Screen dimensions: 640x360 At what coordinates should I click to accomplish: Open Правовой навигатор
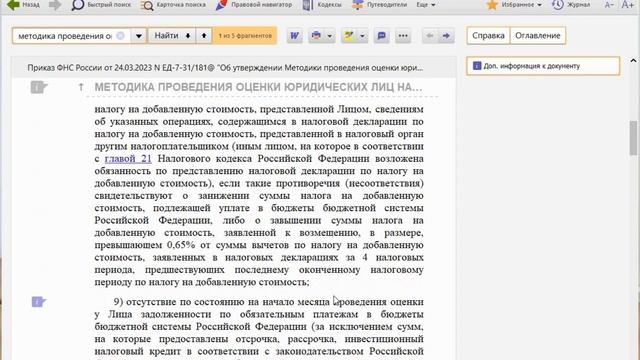coord(253,5)
